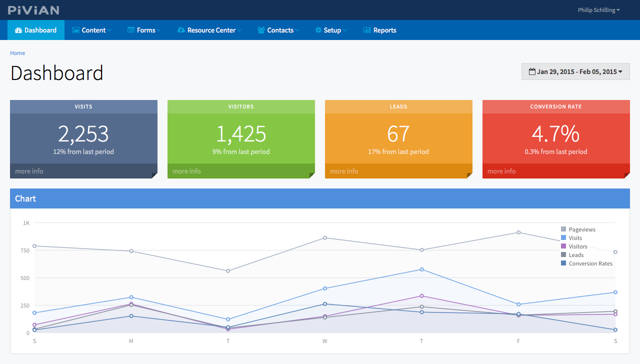Click the Forms list icon
The width and height of the screenshot is (640, 364).
[131, 30]
